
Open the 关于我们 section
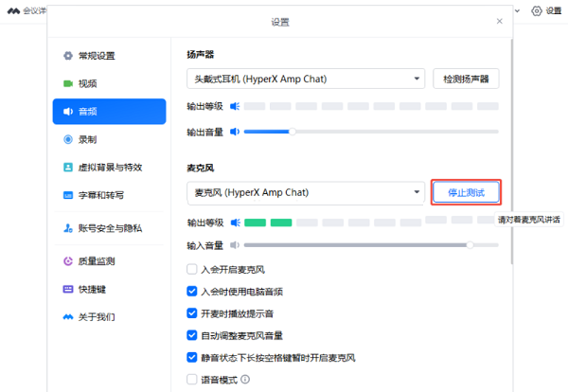(109, 316)
